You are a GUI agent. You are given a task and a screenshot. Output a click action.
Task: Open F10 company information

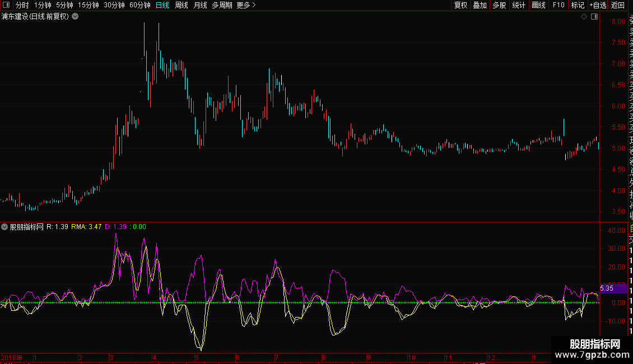tap(558, 5)
